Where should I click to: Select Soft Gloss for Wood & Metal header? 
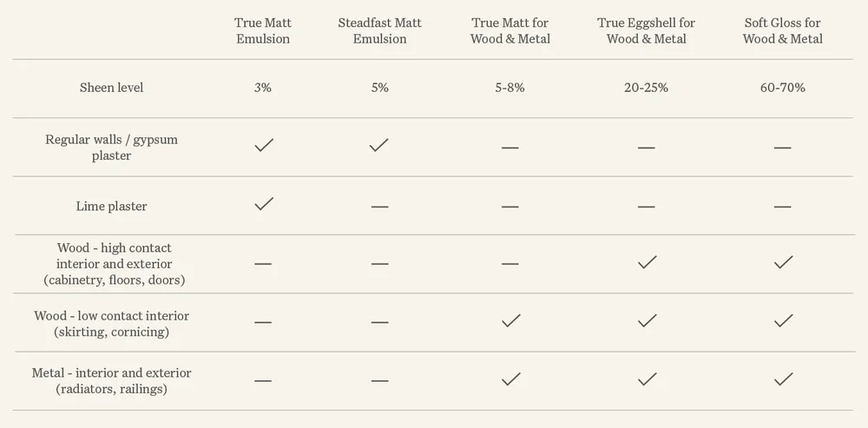(782, 30)
